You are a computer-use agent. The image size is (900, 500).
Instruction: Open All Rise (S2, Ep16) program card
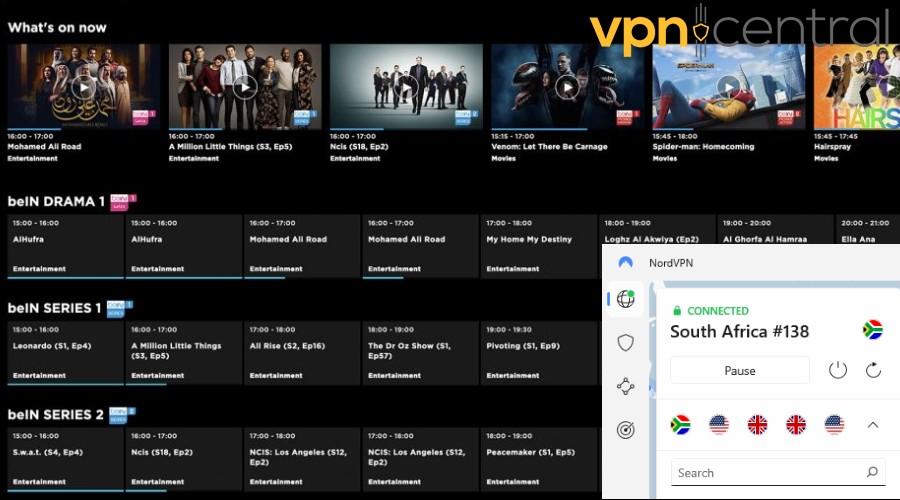(x=302, y=353)
